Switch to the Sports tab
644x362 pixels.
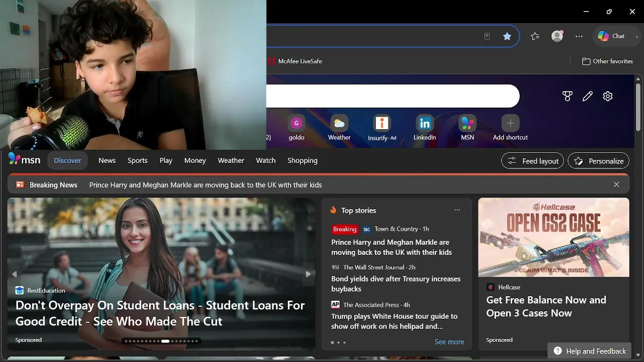click(137, 160)
